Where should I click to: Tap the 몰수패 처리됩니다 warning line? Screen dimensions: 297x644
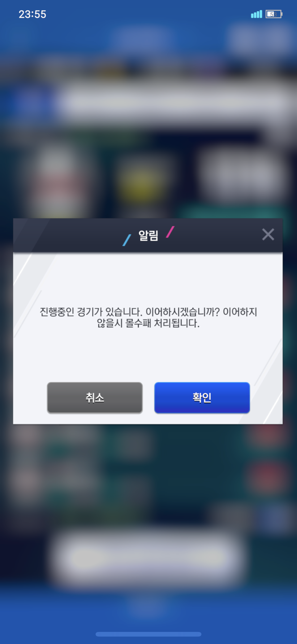point(148,323)
